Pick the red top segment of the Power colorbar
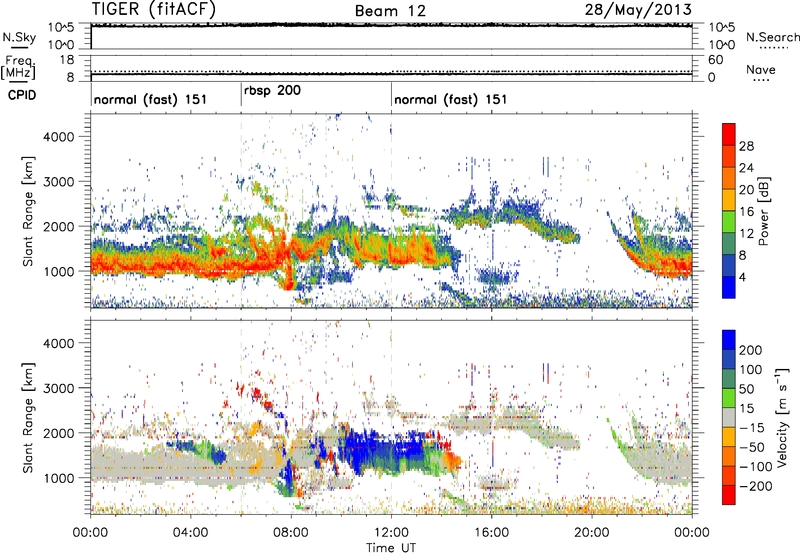This screenshot has width=800, height=554. [729, 134]
